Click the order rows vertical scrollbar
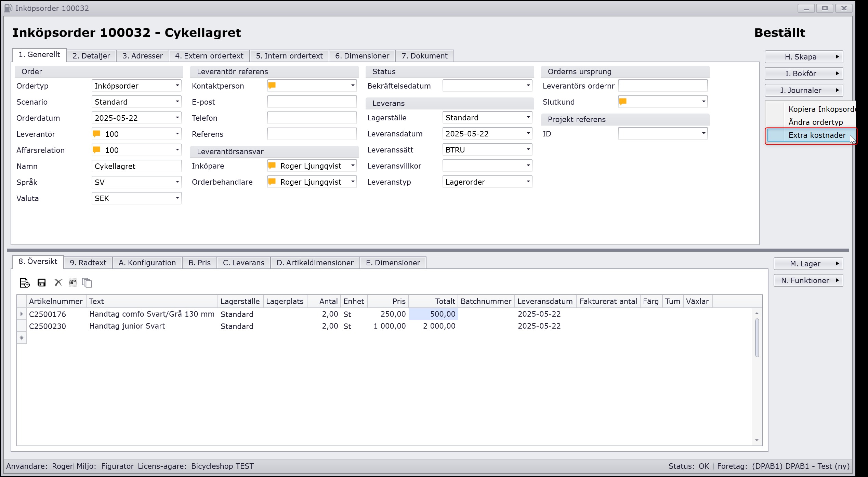This screenshot has width=868, height=477. (757, 338)
